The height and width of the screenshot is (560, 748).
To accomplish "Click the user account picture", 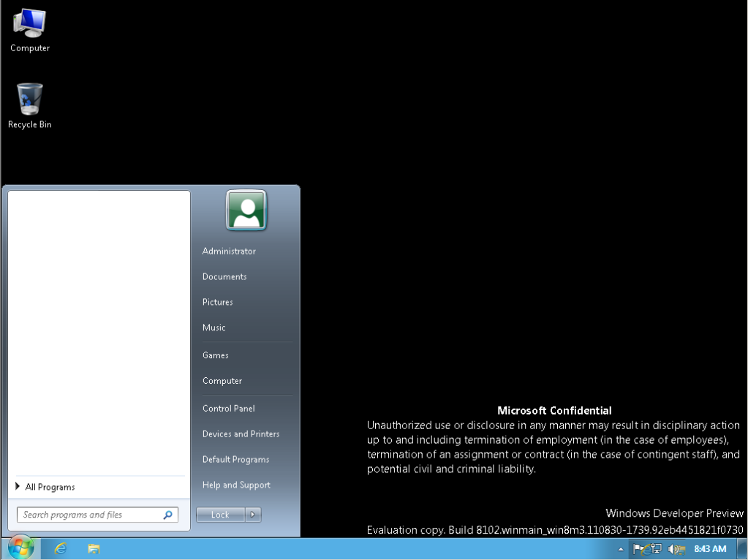I will pyautogui.click(x=246, y=211).
